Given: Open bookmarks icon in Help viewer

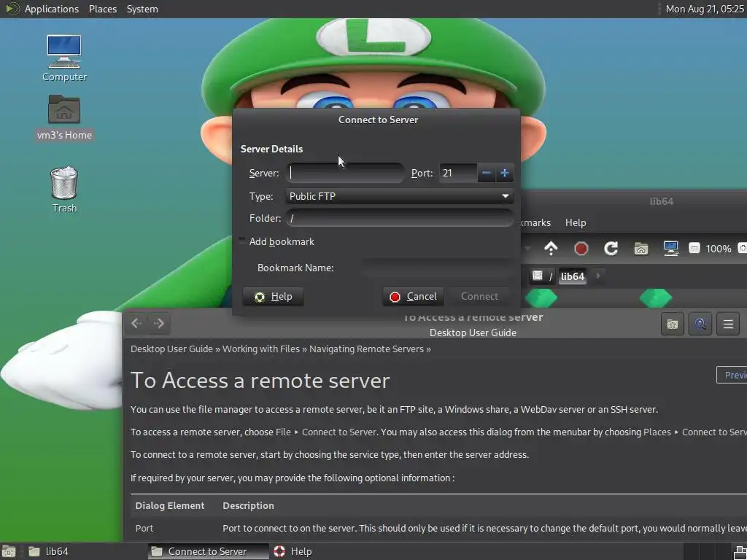Looking at the screenshot, I should coord(672,324).
